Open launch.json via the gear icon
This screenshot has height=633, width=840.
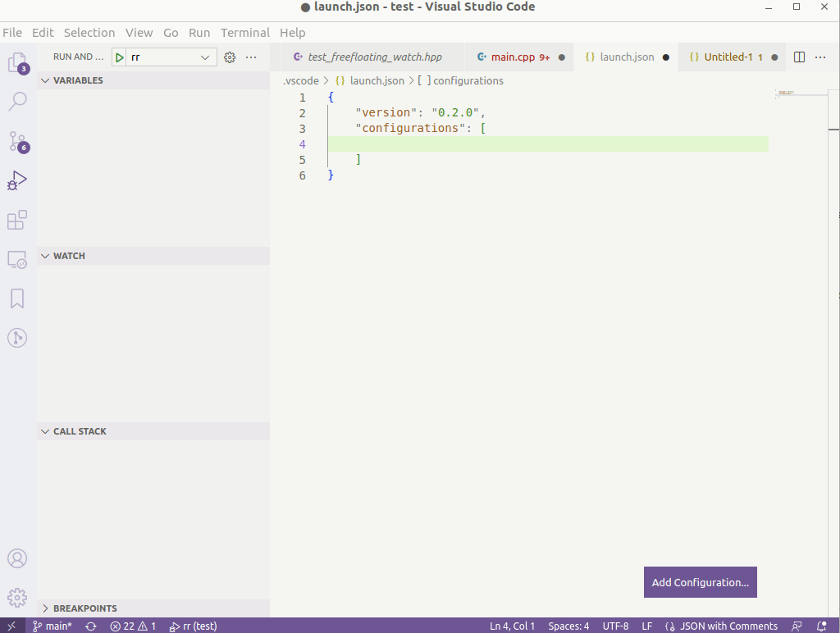coord(230,57)
